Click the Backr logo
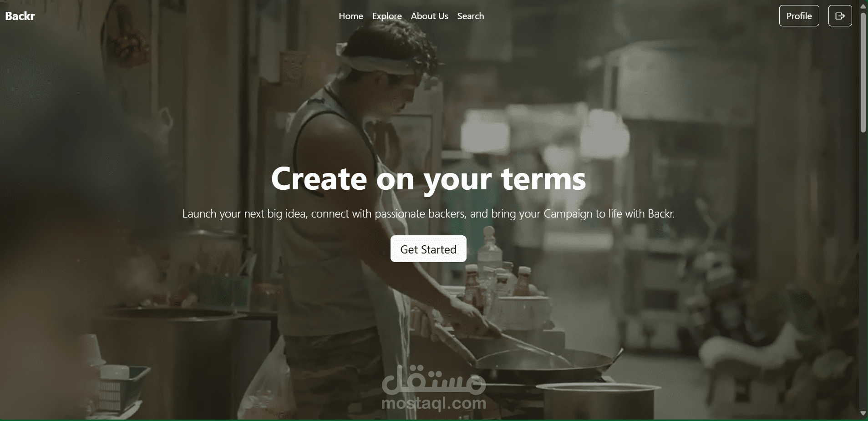The image size is (868, 421). (20, 16)
